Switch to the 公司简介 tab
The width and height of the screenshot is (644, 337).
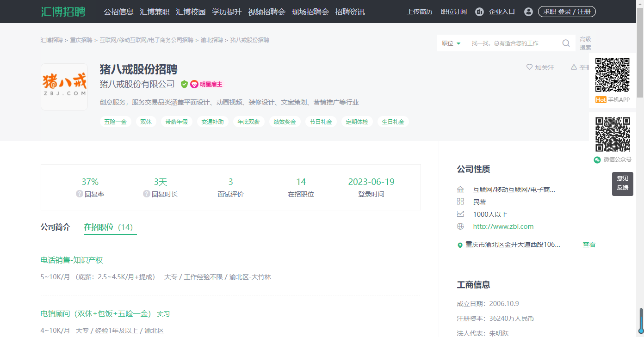56,227
